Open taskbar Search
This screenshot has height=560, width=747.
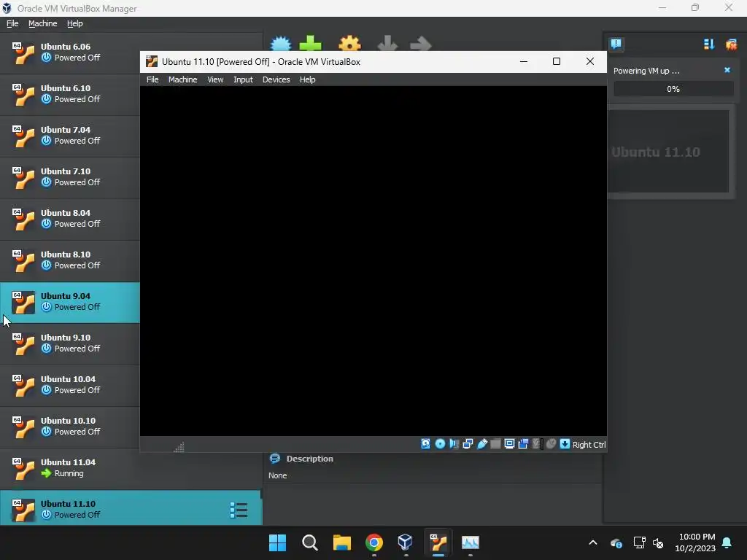click(x=309, y=542)
